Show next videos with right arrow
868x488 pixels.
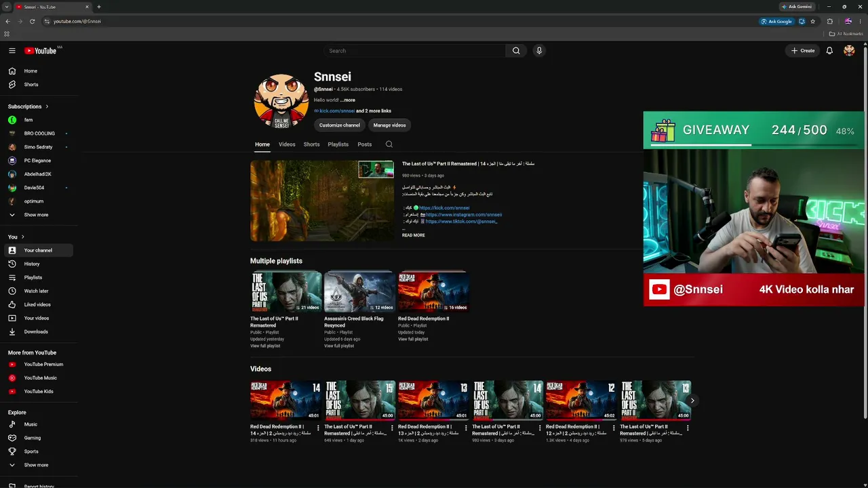tap(692, 401)
